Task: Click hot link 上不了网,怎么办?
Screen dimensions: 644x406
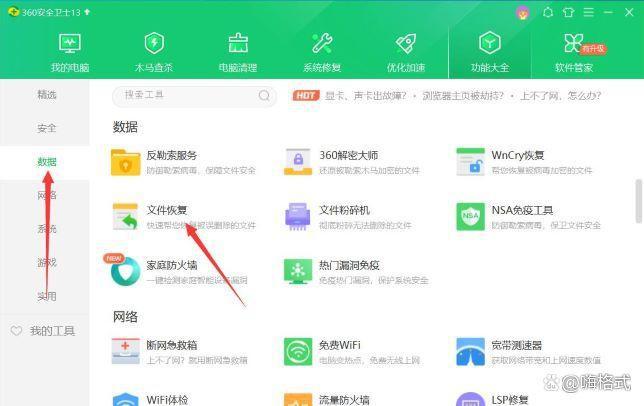Action: [x=560, y=96]
